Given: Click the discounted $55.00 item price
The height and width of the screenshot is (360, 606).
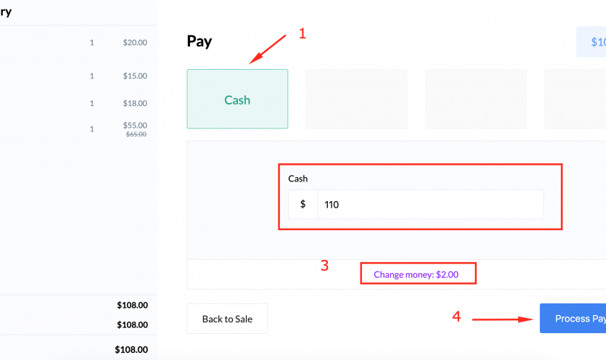Looking at the screenshot, I should 135,125.
